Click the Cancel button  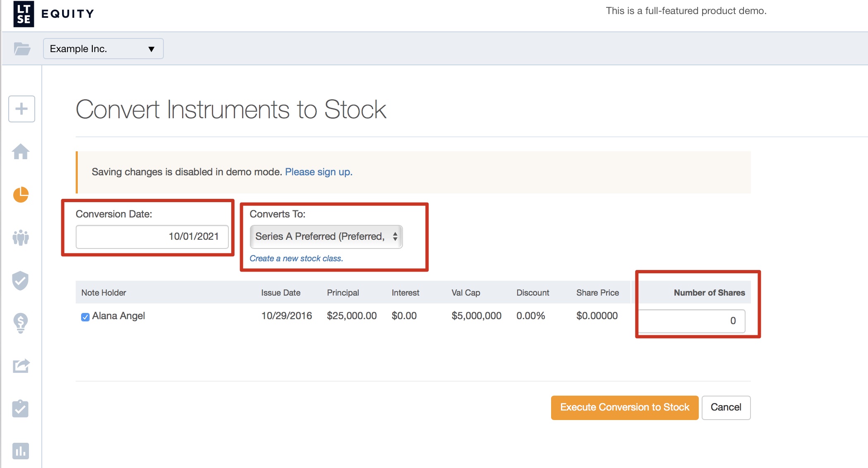tap(726, 407)
